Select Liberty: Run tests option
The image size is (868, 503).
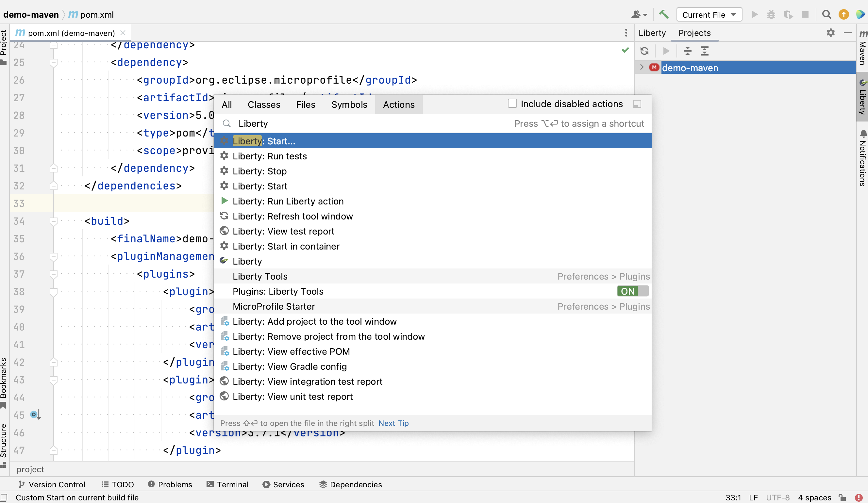point(270,156)
